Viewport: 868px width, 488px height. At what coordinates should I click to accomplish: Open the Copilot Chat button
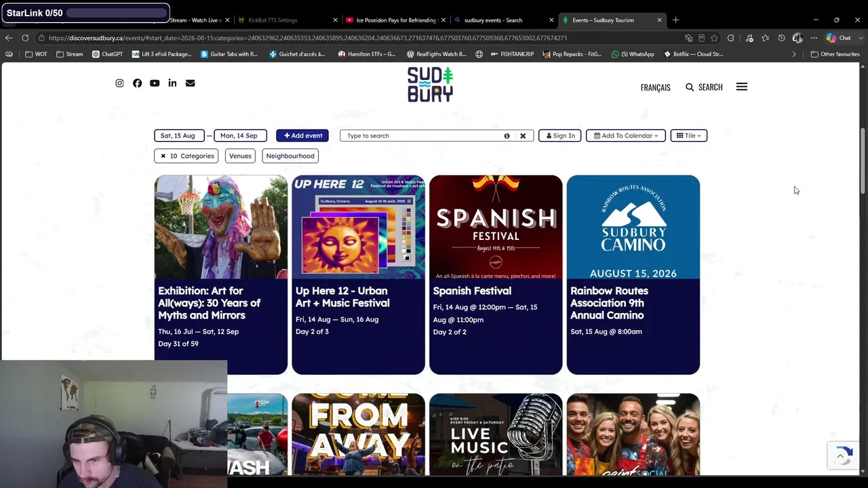pyautogui.click(x=839, y=38)
